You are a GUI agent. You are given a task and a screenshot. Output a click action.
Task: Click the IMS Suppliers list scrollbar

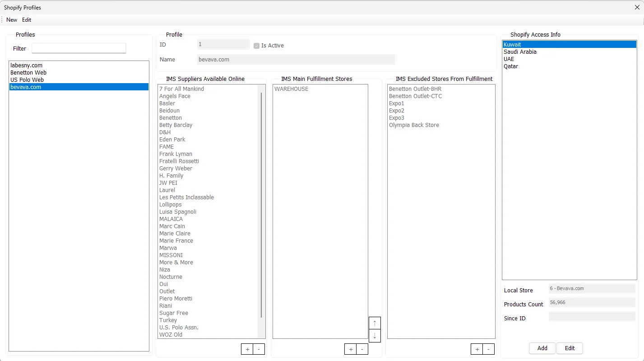[x=261, y=206]
